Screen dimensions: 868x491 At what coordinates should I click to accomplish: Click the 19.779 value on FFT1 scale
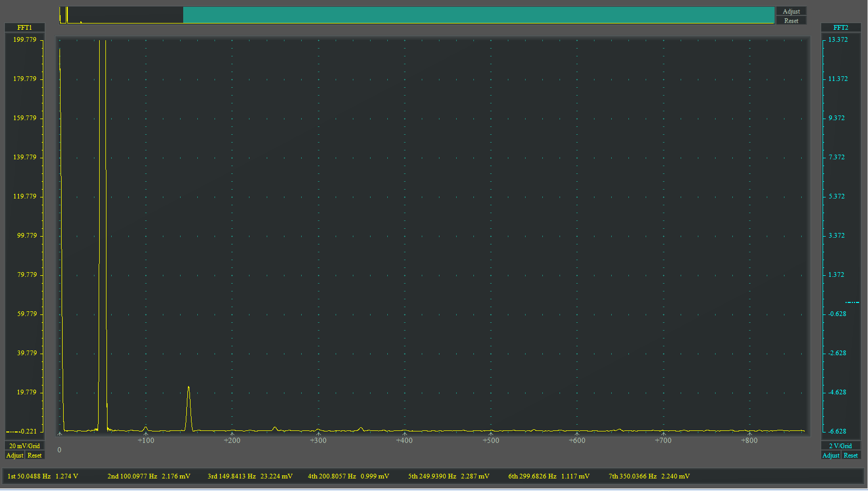[27, 392]
